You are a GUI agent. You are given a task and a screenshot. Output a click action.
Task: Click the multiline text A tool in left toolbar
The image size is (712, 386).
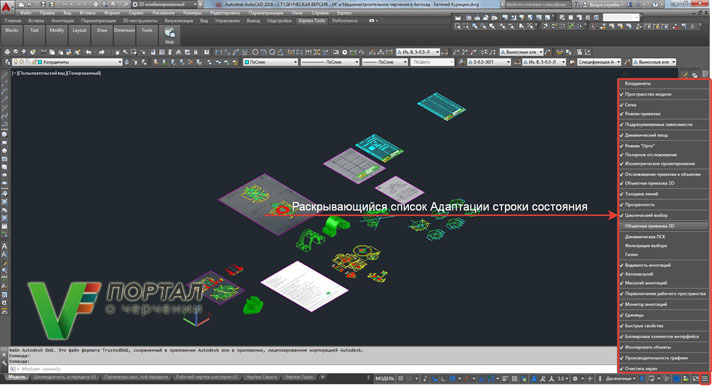[x=5, y=247]
